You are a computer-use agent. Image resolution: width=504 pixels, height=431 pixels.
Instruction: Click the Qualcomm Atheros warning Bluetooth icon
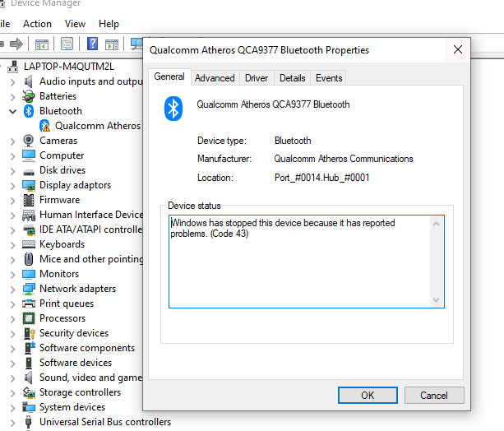44,126
